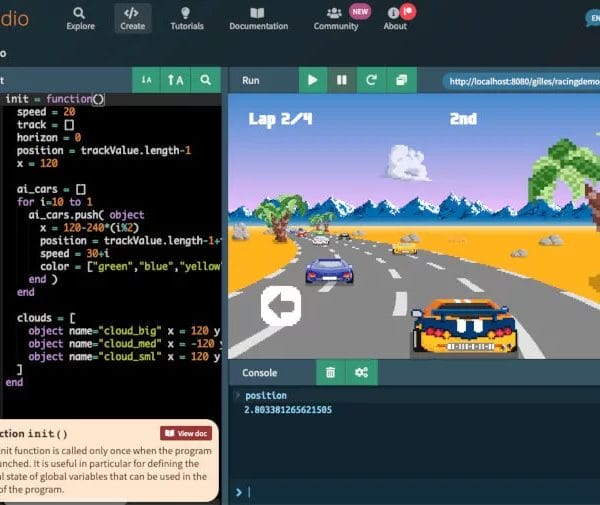The width and height of the screenshot is (600, 505).
Task: Click the 'clouds = [' code line
Action: (46, 318)
